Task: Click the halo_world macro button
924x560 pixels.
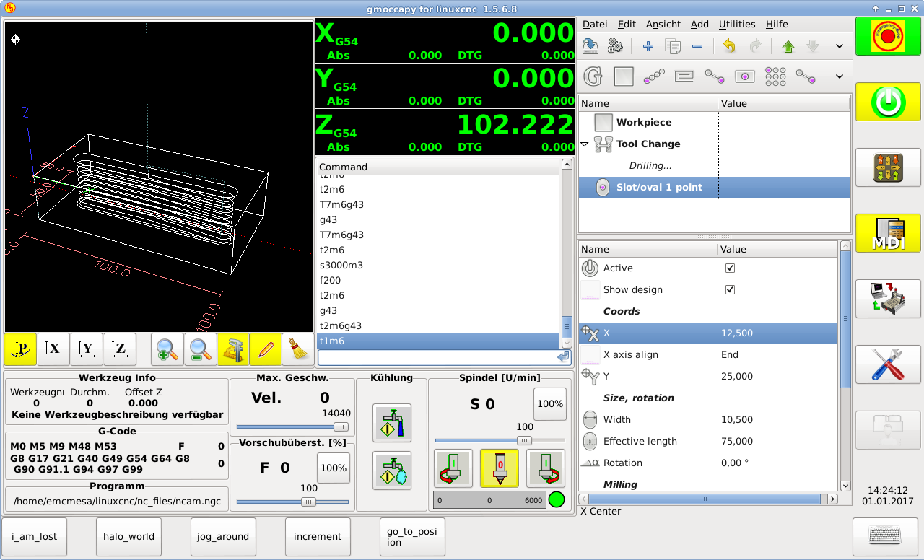Action: click(x=129, y=536)
